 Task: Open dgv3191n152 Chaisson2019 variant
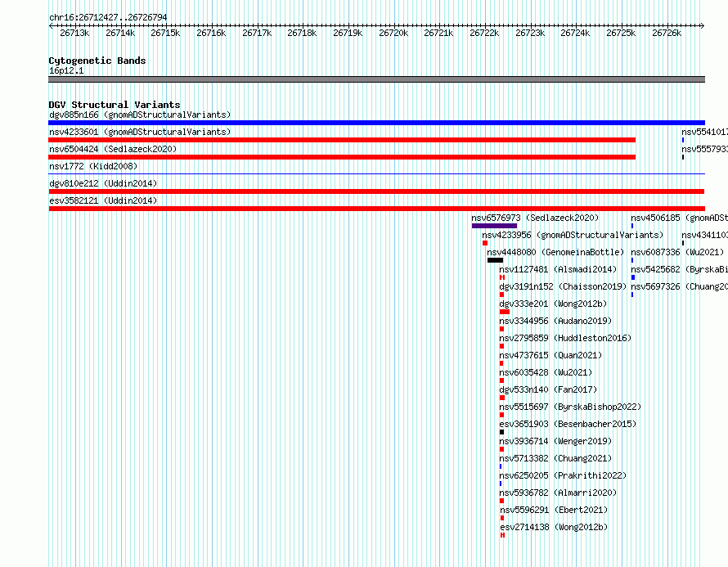tap(563, 286)
